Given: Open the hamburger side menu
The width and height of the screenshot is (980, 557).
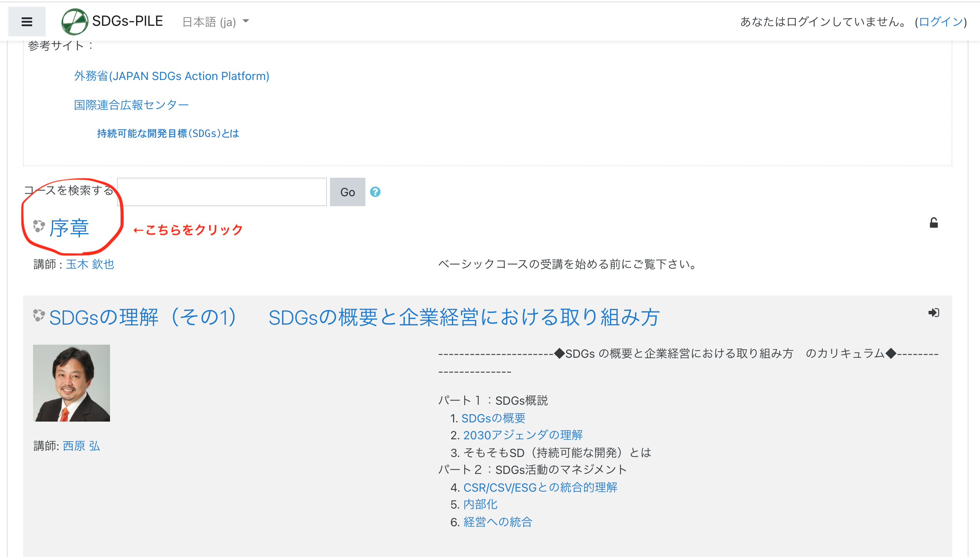Looking at the screenshot, I should click(x=27, y=22).
